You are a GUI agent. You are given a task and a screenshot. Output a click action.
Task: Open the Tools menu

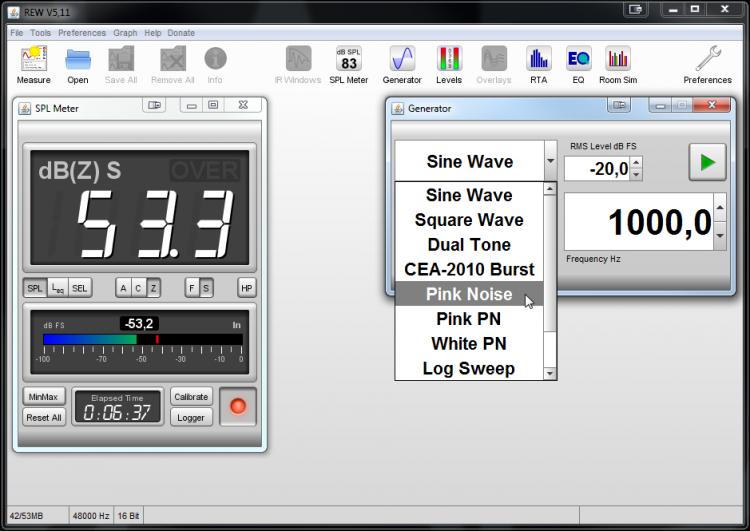[41, 33]
